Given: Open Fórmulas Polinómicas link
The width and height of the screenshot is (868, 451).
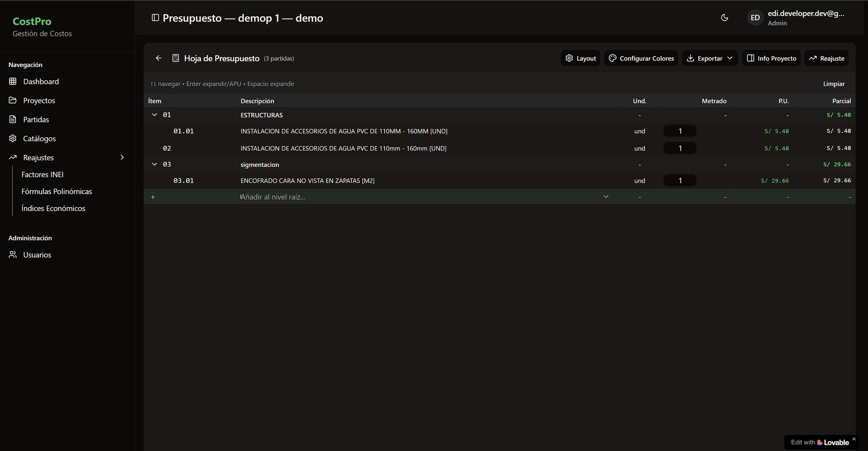Looking at the screenshot, I should [57, 191].
